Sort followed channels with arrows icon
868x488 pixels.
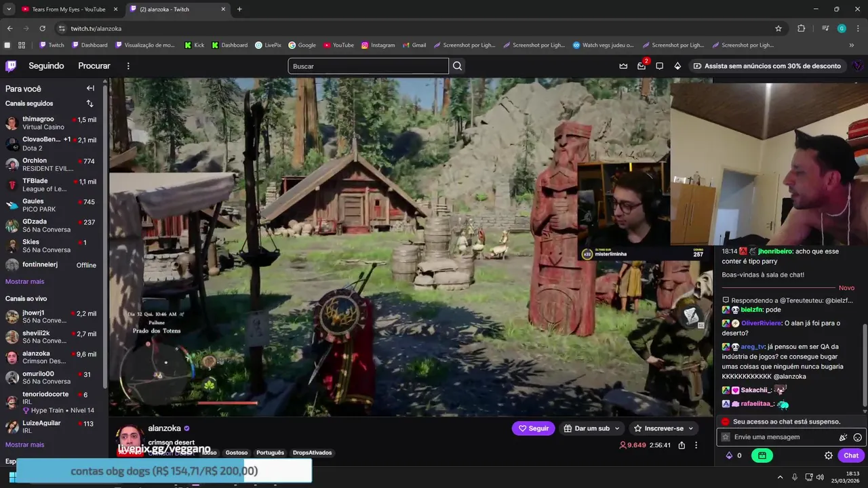tap(90, 104)
